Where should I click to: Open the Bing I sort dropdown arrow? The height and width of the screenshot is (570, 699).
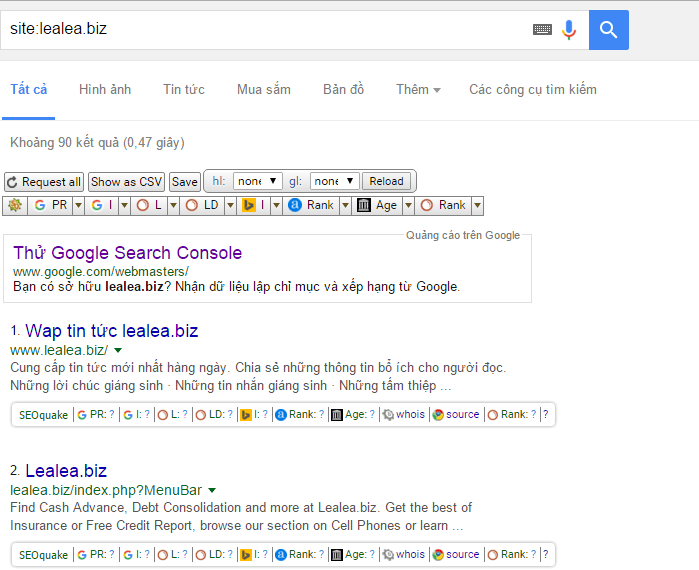pos(276,205)
